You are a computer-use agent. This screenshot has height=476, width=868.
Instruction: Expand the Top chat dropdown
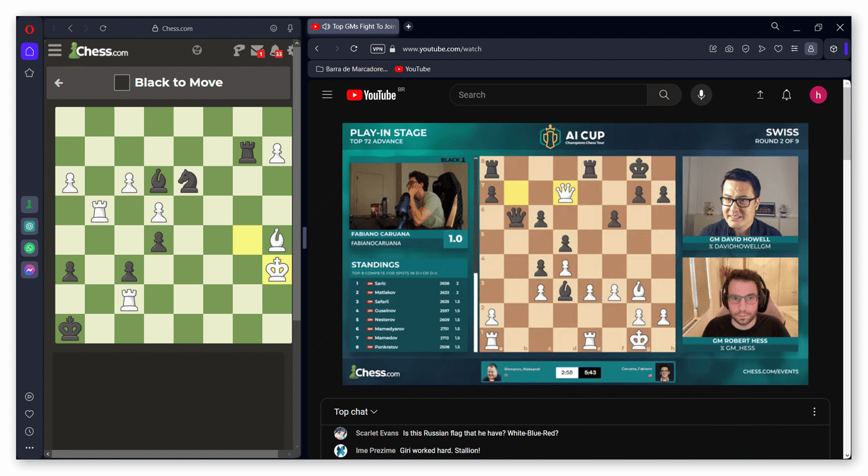click(x=356, y=412)
